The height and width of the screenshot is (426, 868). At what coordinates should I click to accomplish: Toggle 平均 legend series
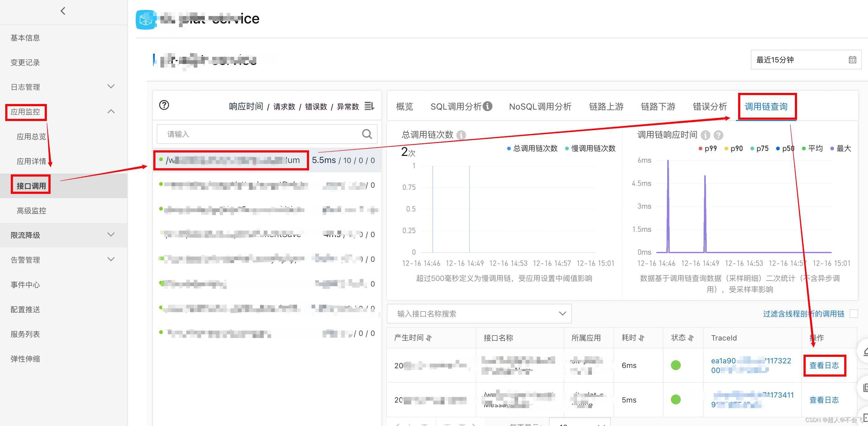[812, 148]
